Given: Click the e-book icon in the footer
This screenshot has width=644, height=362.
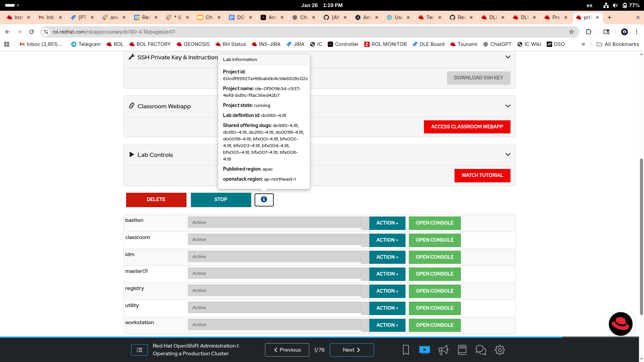Looking at the screenshot, I should tap(462, 350).
